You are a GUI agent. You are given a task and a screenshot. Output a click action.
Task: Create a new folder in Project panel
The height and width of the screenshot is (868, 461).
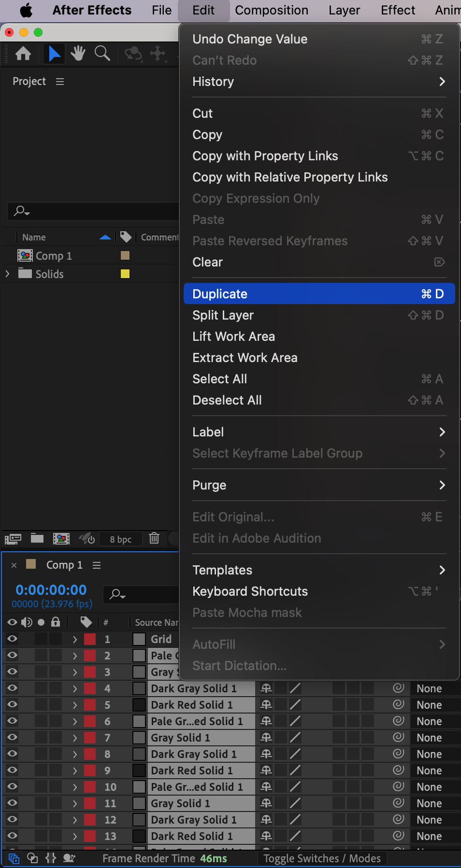pos(37,538)
